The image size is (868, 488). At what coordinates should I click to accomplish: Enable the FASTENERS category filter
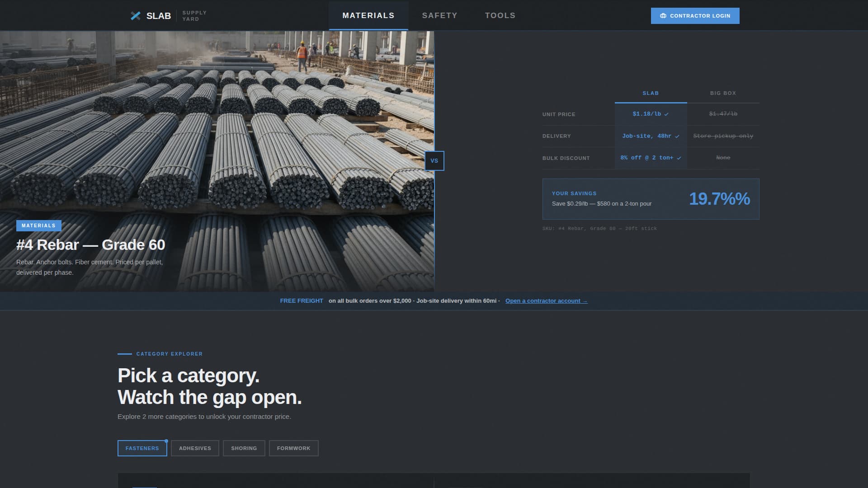142,448
